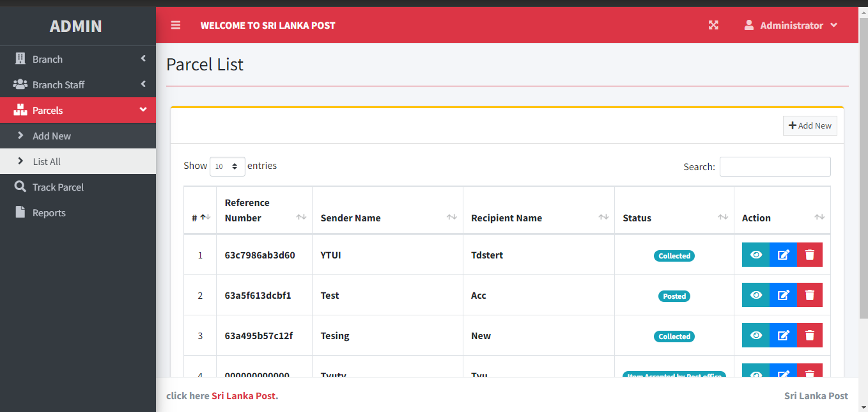Click the Search input field

pyautogui.click(x=775, y=166)
